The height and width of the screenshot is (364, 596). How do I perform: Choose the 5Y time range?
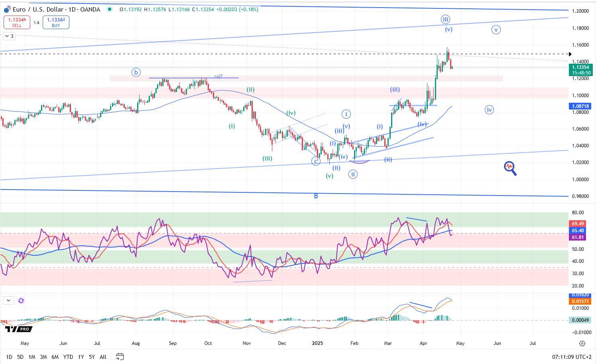pos(92,357)
